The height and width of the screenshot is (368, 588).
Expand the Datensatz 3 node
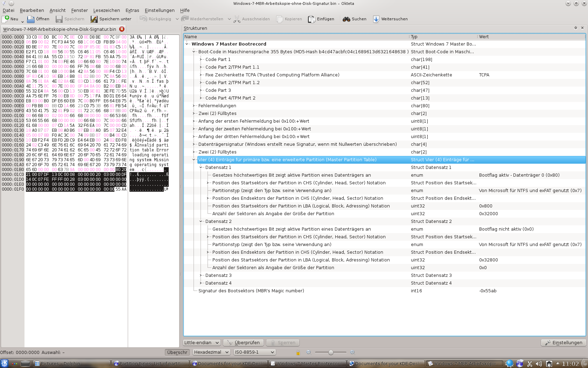click(x=201, y=275)
